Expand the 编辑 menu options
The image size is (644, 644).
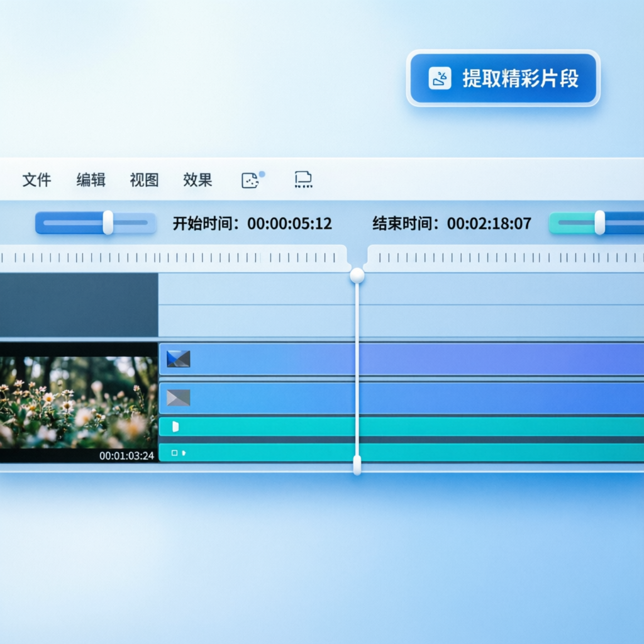[91, 180]
